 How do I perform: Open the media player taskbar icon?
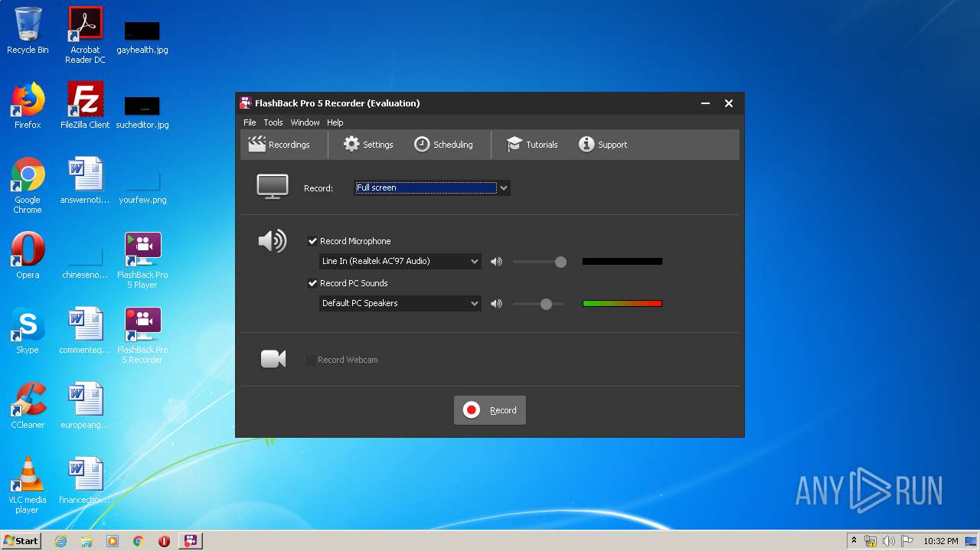(x=113, y=541)
